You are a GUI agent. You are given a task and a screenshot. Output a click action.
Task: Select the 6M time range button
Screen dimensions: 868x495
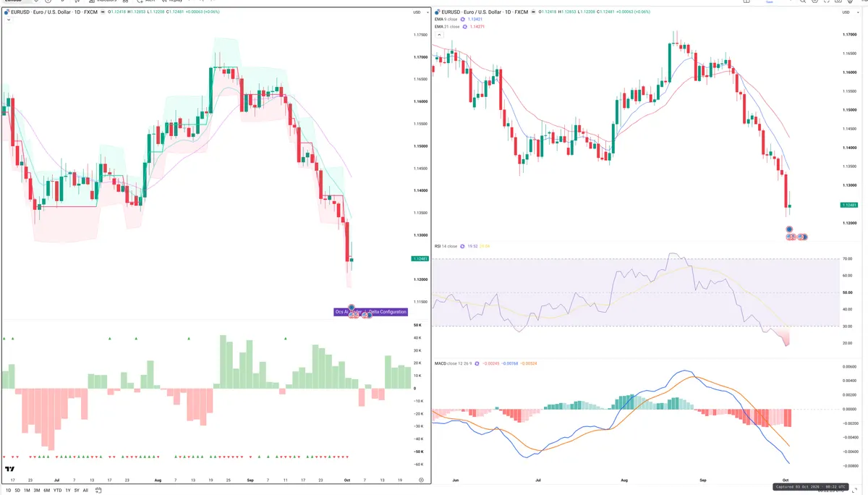coord(46,490)
